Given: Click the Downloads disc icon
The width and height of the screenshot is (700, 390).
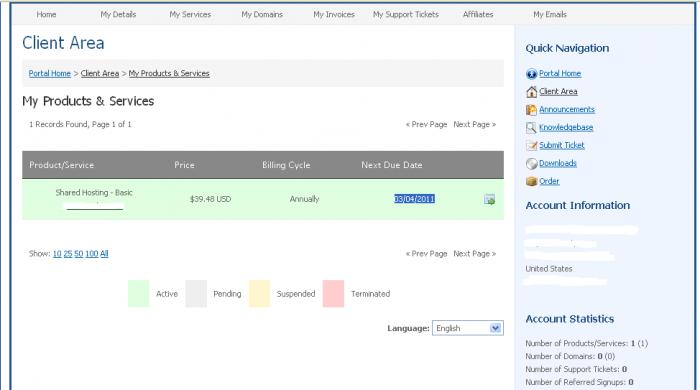Looking at the screenshot, I should (x=531, y=164).
